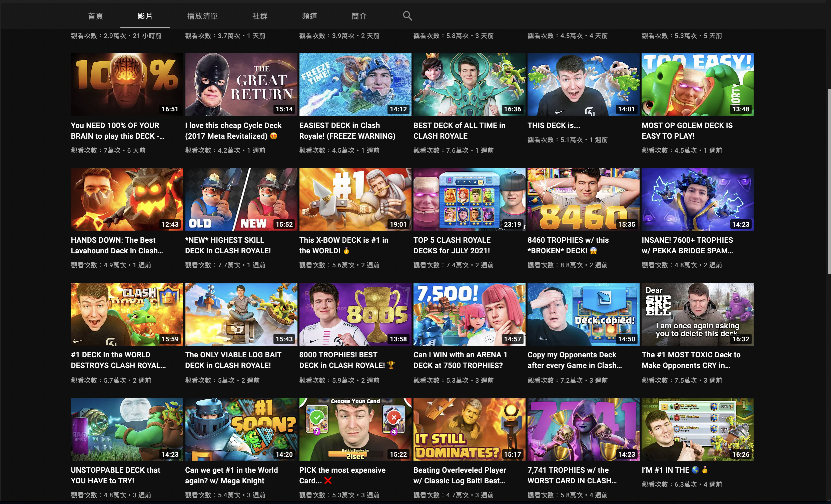Open 'INSANE! 7600+ TROPHIES' title
Image resolution: width=831 pixels, height=504 pixels.
(x=687, y=245)
